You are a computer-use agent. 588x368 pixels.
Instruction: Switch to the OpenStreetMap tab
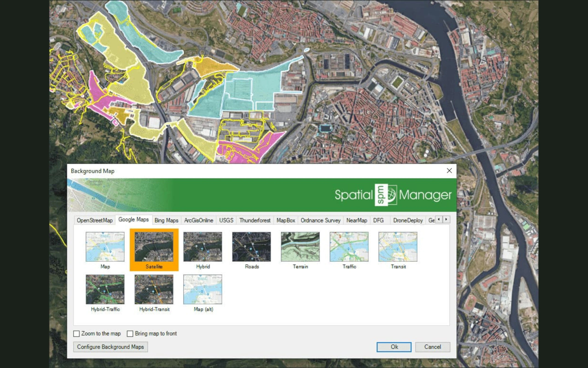95,220
